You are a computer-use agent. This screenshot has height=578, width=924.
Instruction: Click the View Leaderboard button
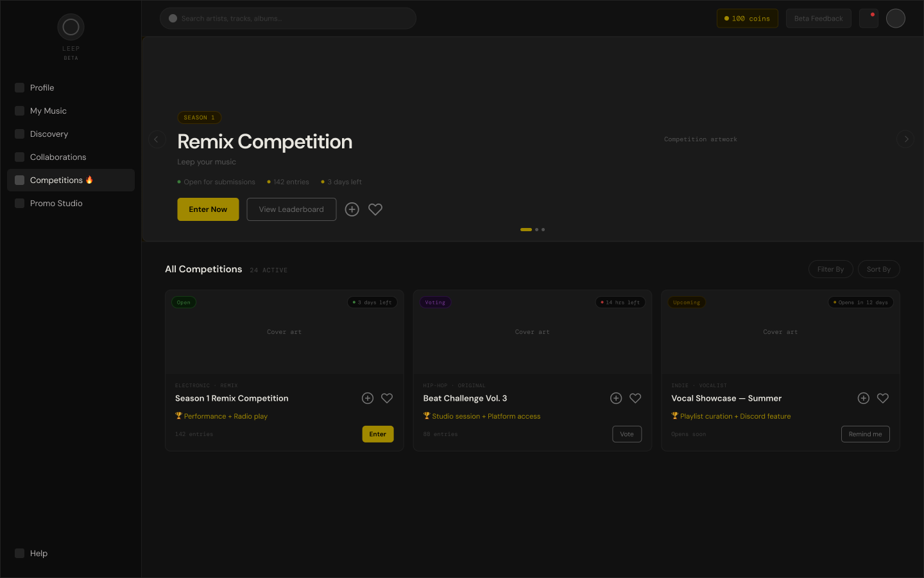291,209
